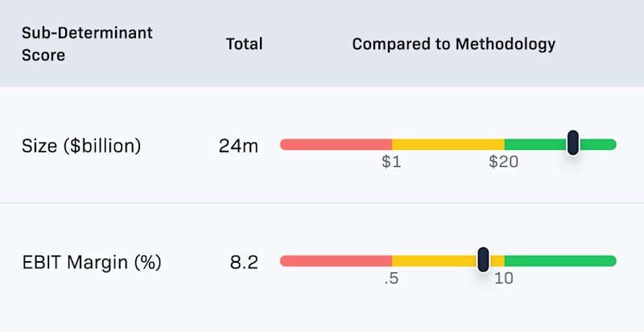The height and width of the screenshot is (332, 644).
Task: Click the 8.2 total value
Action: point(244,263)
